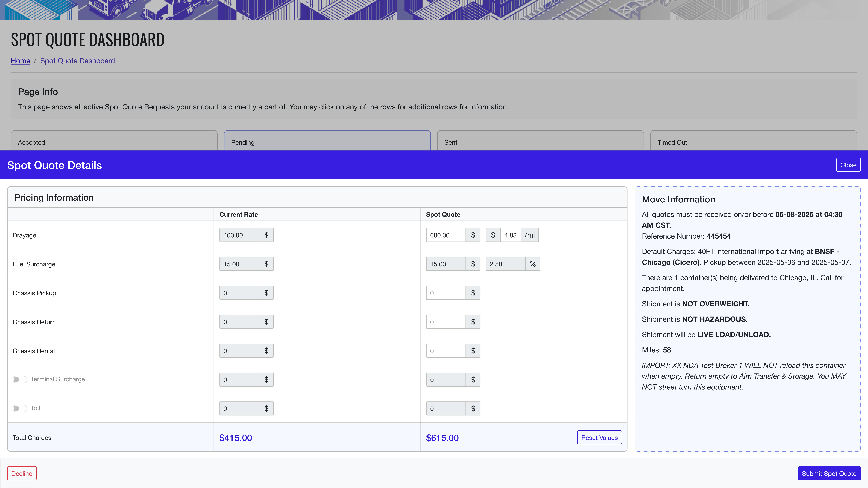Click the Submit Spot Quote button

tap(829, 474)
